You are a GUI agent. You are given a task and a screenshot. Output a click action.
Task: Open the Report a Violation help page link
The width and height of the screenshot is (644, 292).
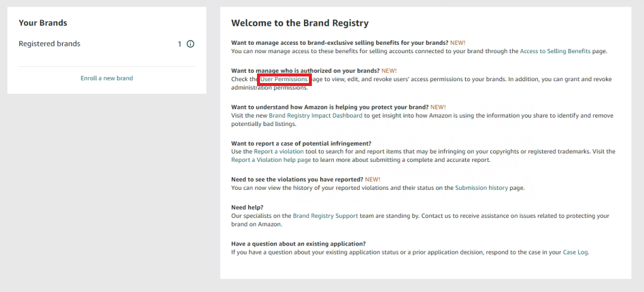[271, 160]
